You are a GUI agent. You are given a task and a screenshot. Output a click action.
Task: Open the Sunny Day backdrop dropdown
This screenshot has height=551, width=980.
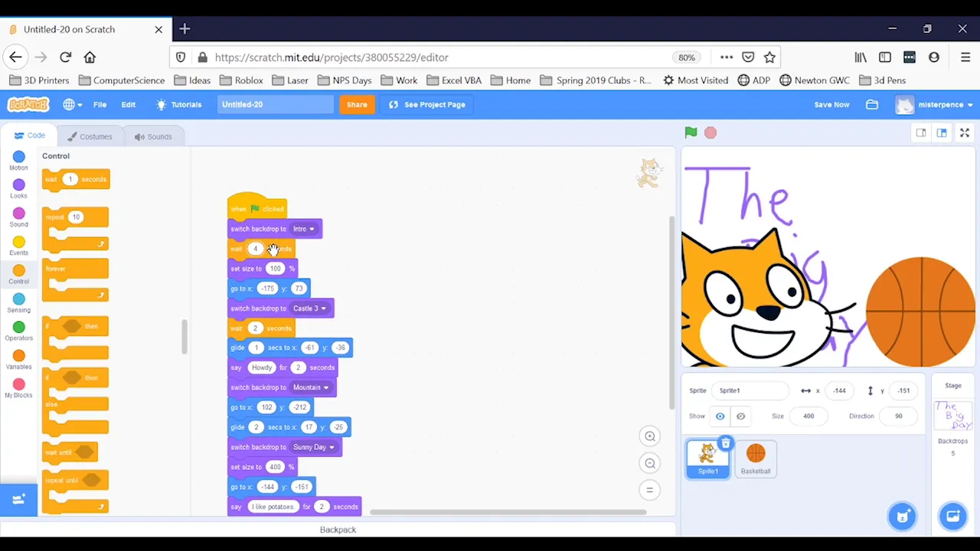point(314,447)
